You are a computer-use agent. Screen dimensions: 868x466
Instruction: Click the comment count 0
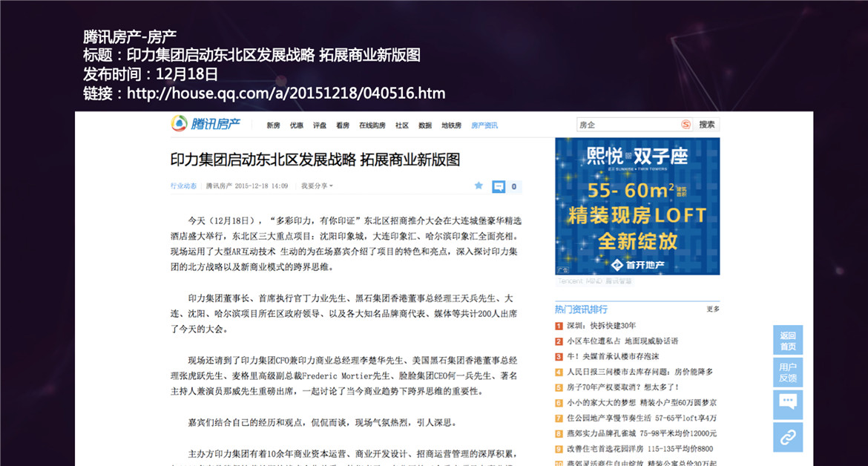coord(513,186)
